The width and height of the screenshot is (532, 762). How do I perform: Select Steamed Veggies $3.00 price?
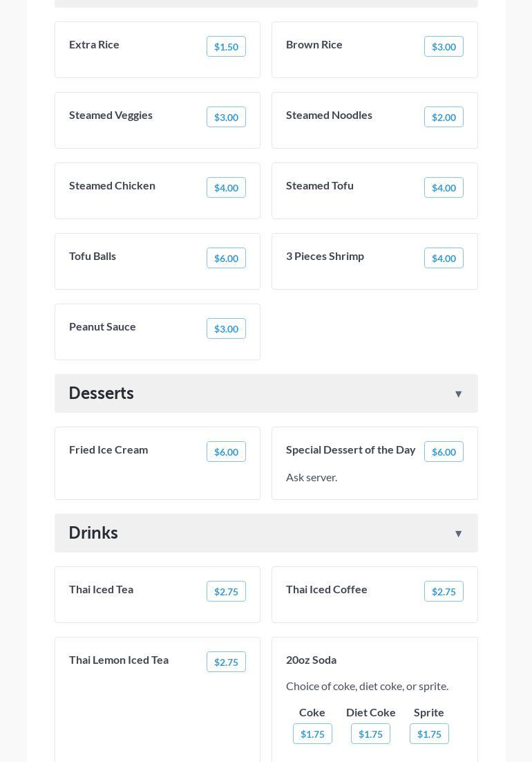(226, 118)
